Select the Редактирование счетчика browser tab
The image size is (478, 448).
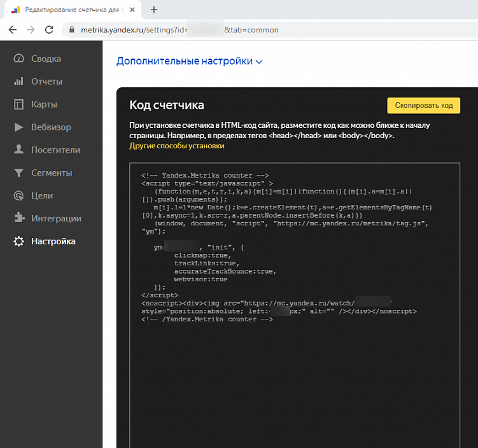tap(73, 10)
